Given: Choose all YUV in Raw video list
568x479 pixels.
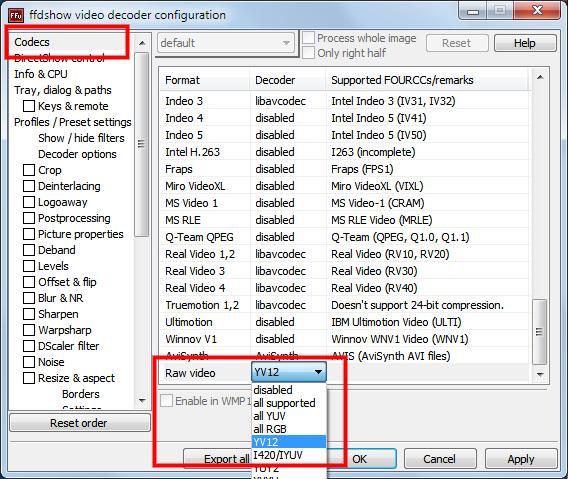Looking at the screenshot, I should click(x=289, y=416).
